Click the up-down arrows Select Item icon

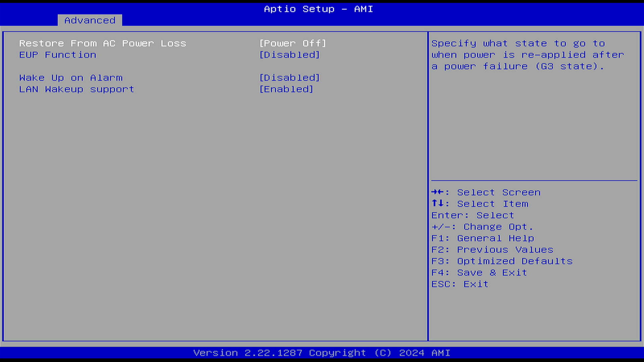437,204
